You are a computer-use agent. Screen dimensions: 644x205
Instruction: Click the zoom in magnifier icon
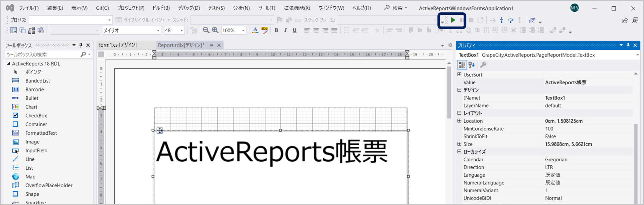tap(215, 30)
